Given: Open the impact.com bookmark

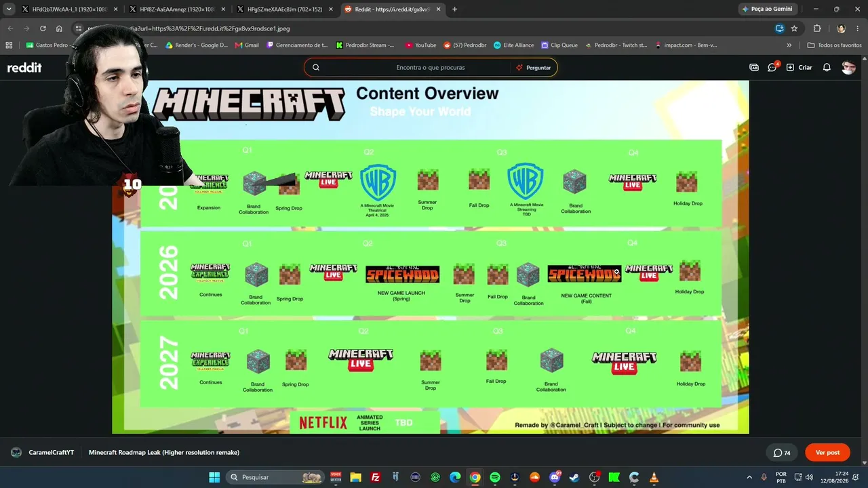Looking at the screenshot, I should click(686, 45).
